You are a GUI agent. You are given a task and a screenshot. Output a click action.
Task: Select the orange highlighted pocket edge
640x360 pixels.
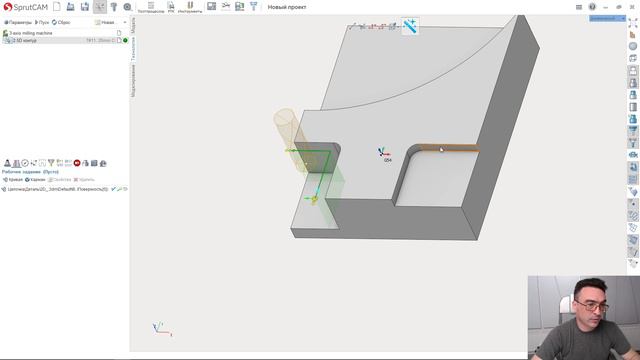coord(450,148)
